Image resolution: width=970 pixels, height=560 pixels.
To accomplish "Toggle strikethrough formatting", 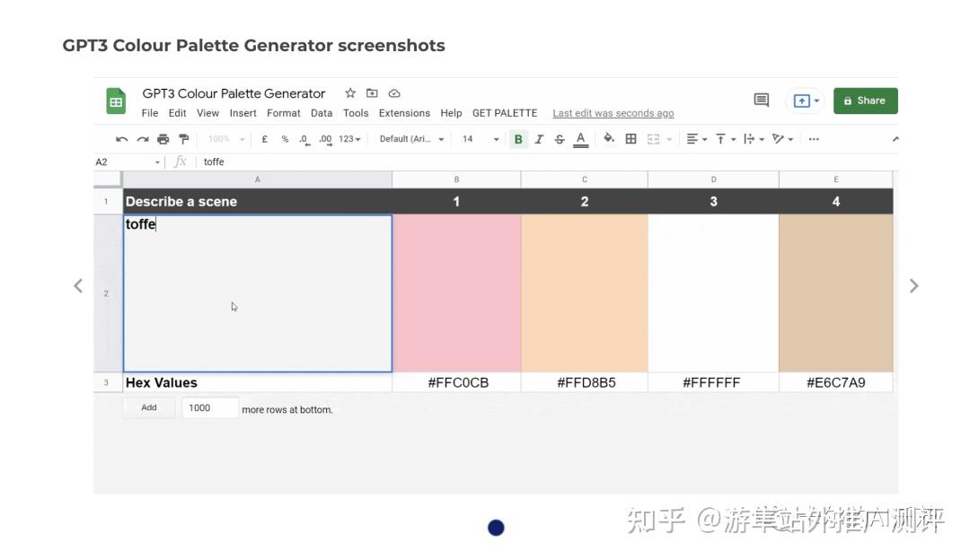I will pos(558,138).
